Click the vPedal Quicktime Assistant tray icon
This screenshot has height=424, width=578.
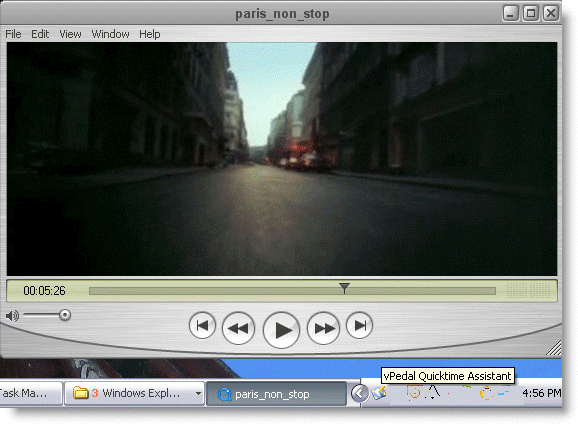pyautogui.click(x=379, y=393)
